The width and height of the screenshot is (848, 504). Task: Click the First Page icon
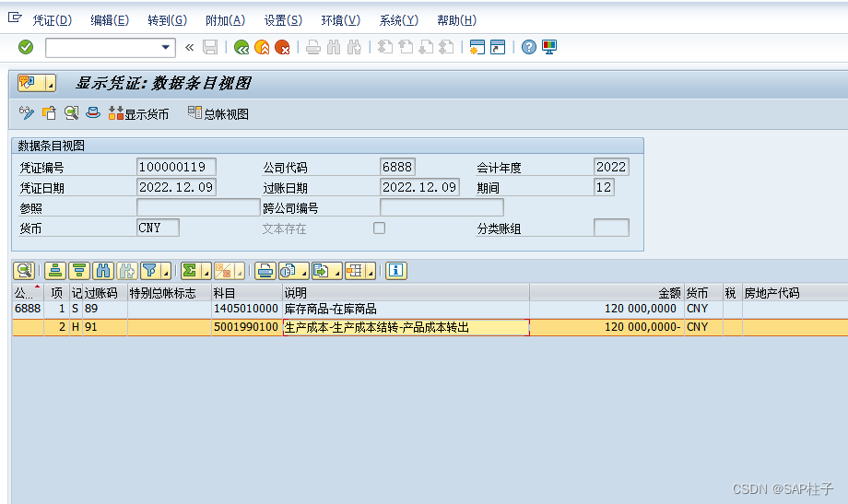click(385, 48)
